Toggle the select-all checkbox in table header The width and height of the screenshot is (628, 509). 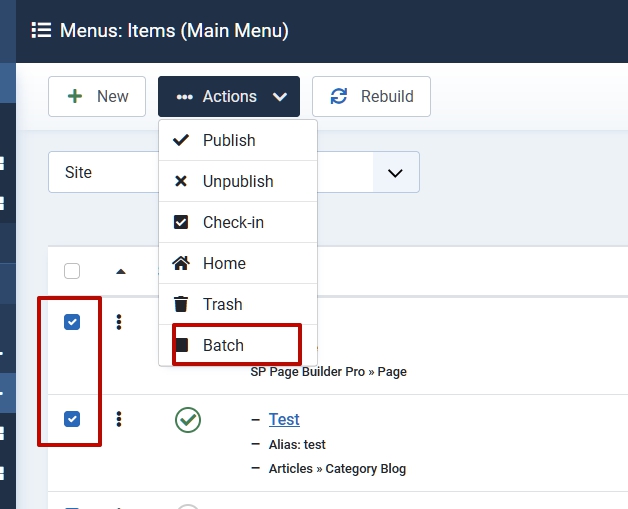tap(72, 271)
